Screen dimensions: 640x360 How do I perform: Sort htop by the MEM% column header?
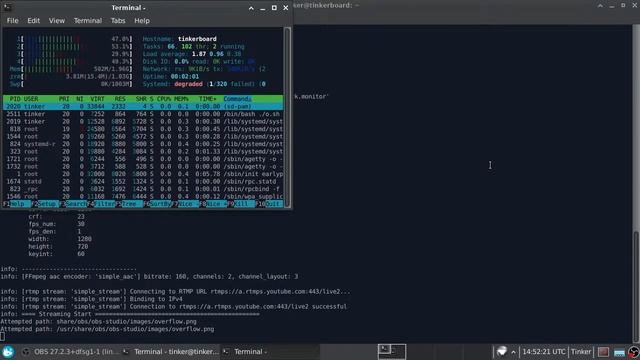181,99
